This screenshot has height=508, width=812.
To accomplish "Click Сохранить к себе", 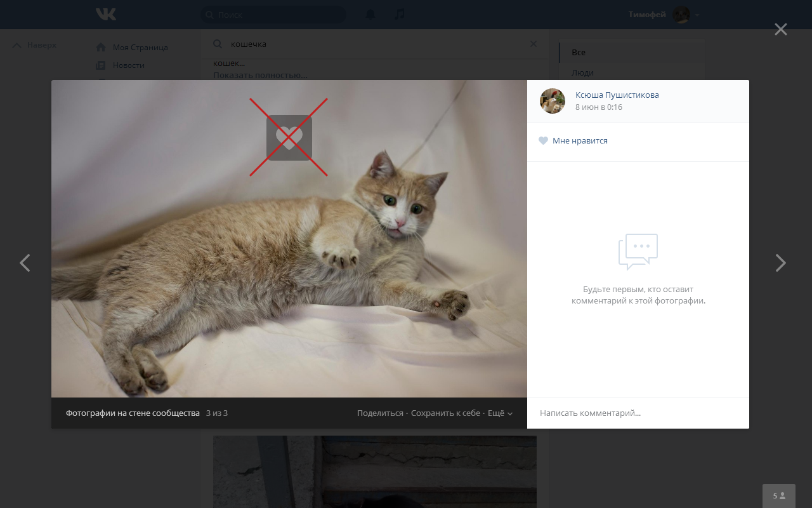I will pos(445,413).
